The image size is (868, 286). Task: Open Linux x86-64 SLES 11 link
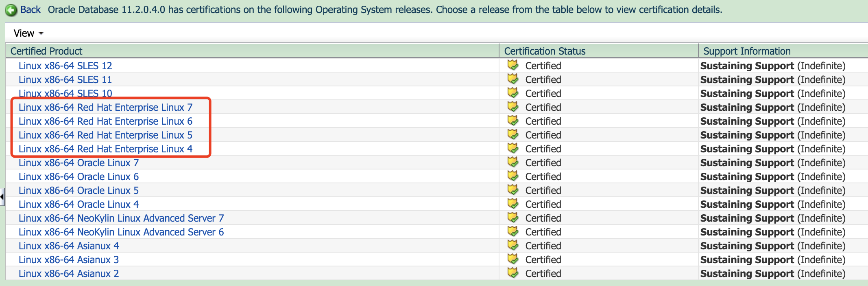(65, 80)
